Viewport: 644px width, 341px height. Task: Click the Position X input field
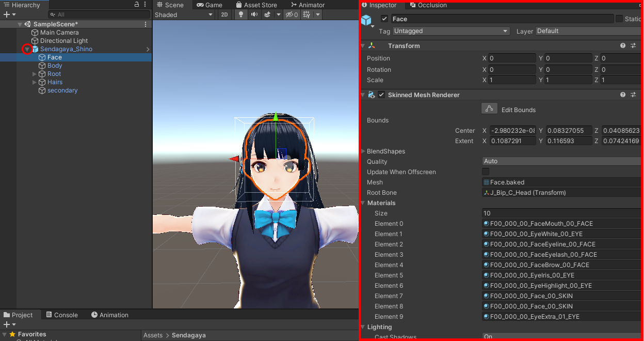point(512,58)
